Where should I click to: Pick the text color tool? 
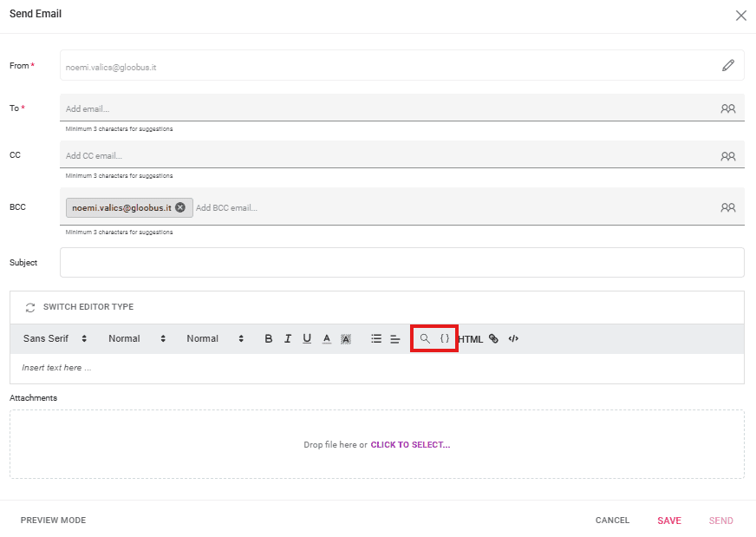327,339
